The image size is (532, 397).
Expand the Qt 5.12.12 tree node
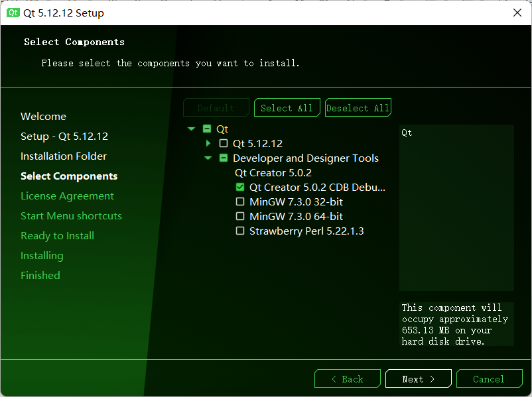click(208, 143)
